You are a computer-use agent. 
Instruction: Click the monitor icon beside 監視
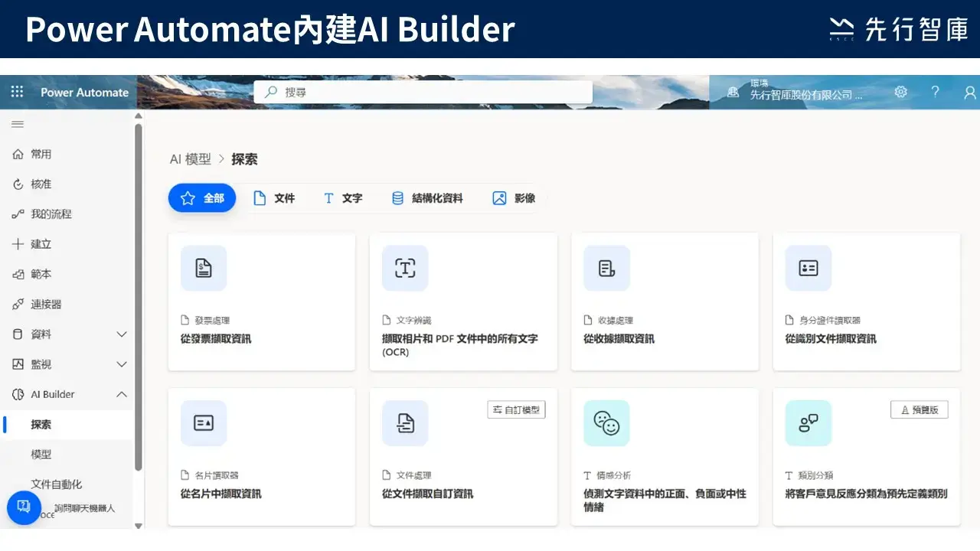18,364
